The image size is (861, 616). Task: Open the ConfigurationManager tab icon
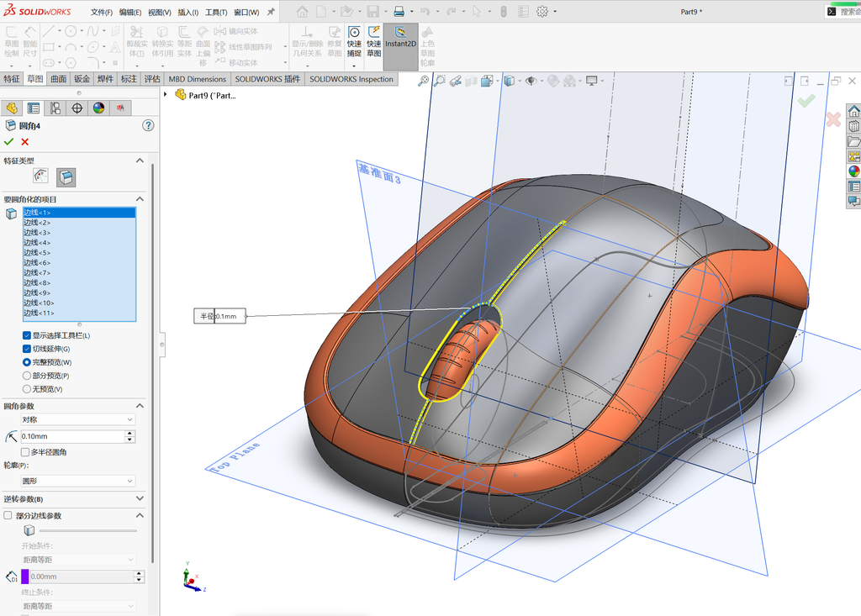[55, 108]
